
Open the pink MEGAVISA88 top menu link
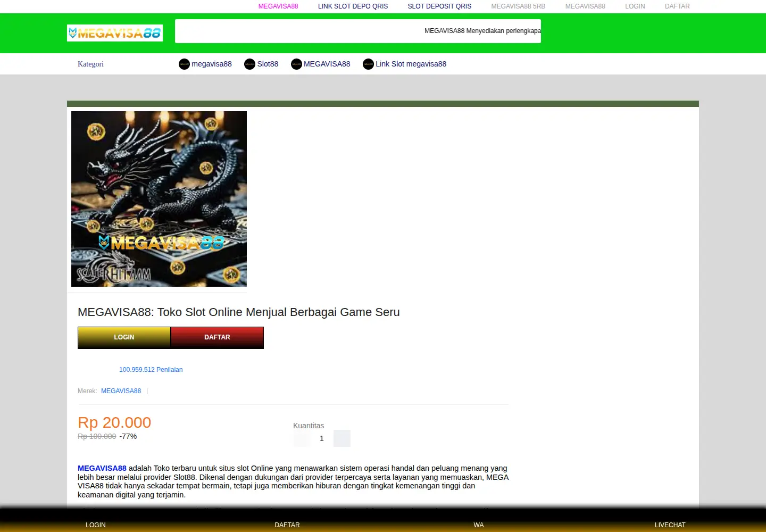[278, 6]
